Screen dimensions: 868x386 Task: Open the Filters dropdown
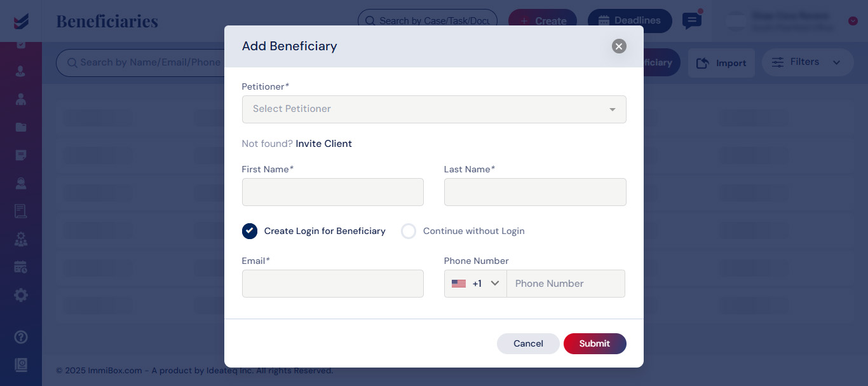[x=808, y=62]
